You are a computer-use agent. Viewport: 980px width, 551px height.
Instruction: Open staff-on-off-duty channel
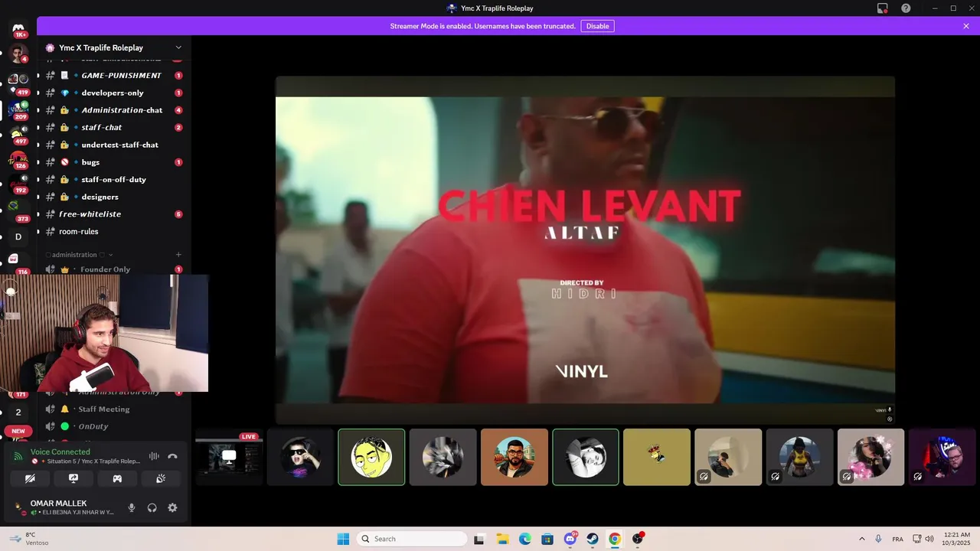point(113,179)
